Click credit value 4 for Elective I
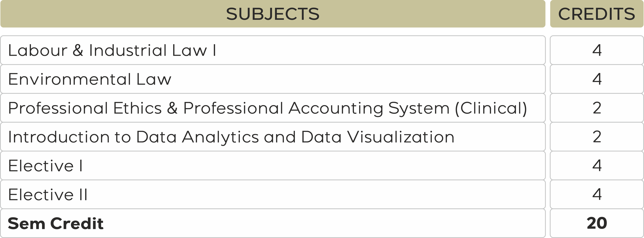 point(597,166)
